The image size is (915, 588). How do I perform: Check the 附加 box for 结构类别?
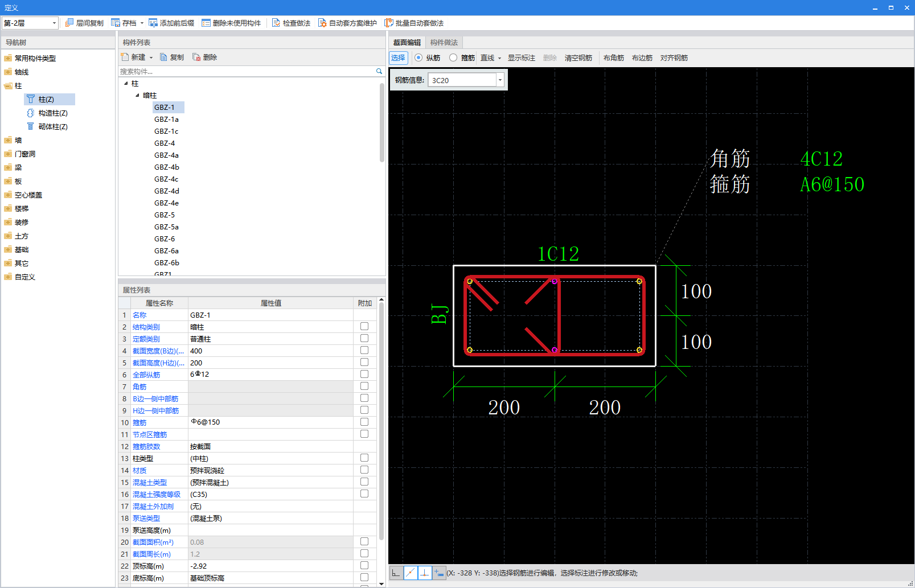point(364,326)
